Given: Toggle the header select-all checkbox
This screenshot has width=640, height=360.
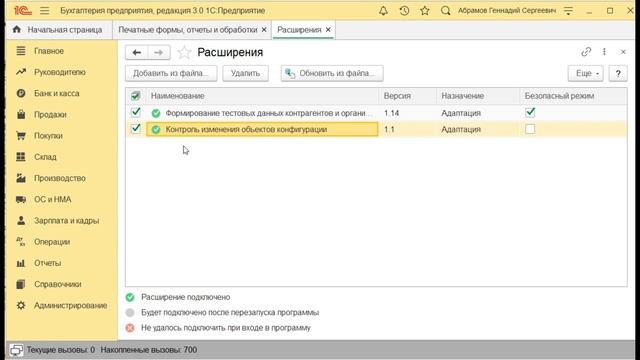Looking at the screenshot, I should tap(136, 96).
